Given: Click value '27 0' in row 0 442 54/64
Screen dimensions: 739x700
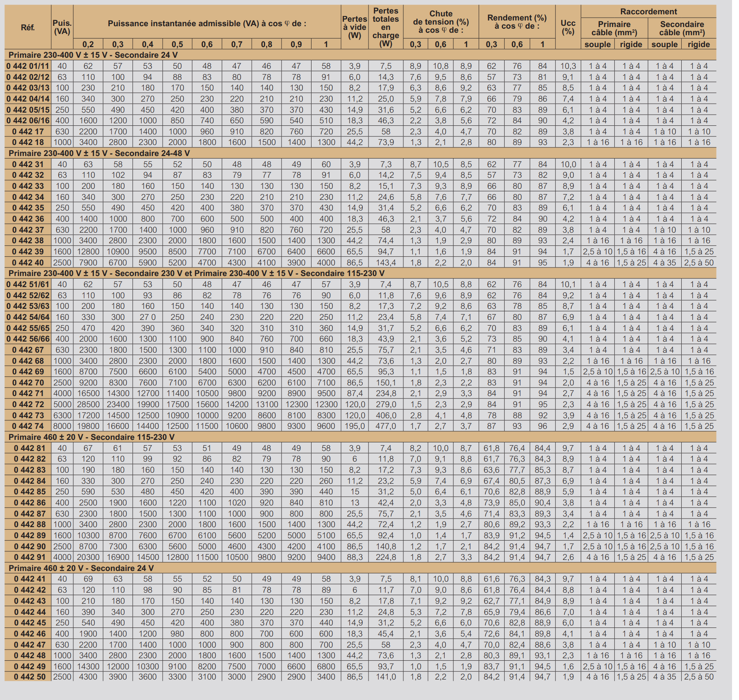Looking at the screenshot, I should point(148,317).
